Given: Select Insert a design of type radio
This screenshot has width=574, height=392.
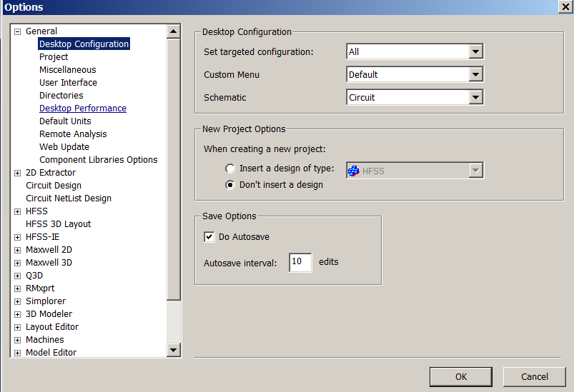Looking at the screenshot, I should [230, 169].
